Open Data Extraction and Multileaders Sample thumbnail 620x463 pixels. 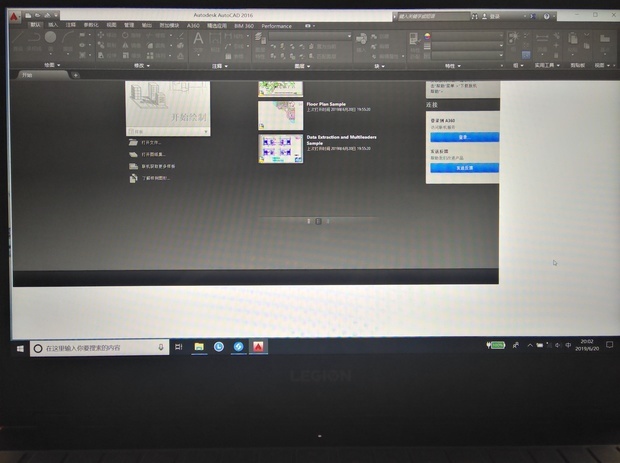click(x=280, y=149)
